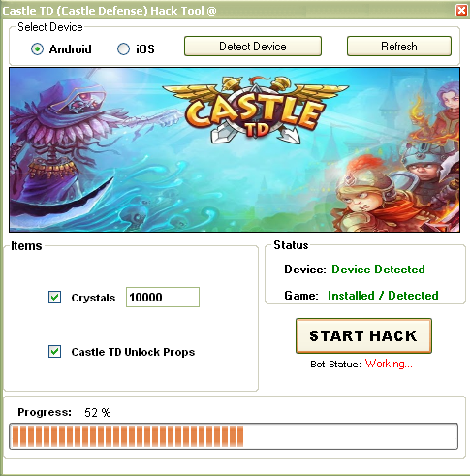Uncheck the Crystals checkbox
The width and height of the screenshot is (471, 476).
pyautogui.click(x=54, y=297)
